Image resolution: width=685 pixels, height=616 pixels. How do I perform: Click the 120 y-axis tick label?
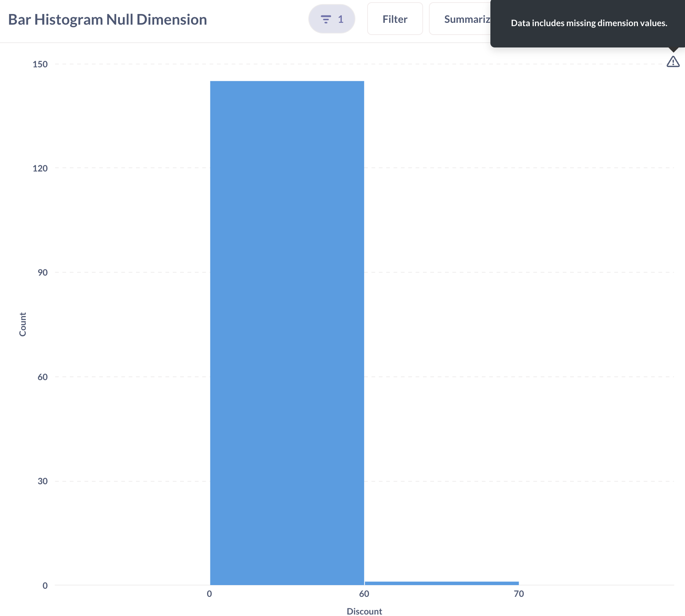click(x=40, y=168)
